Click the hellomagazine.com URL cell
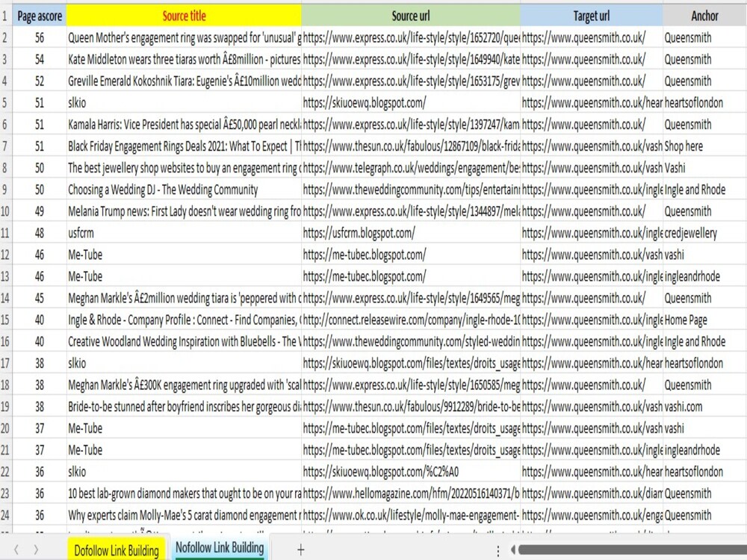Viewport: 747px width, 560px height. [x=411, y=494]
